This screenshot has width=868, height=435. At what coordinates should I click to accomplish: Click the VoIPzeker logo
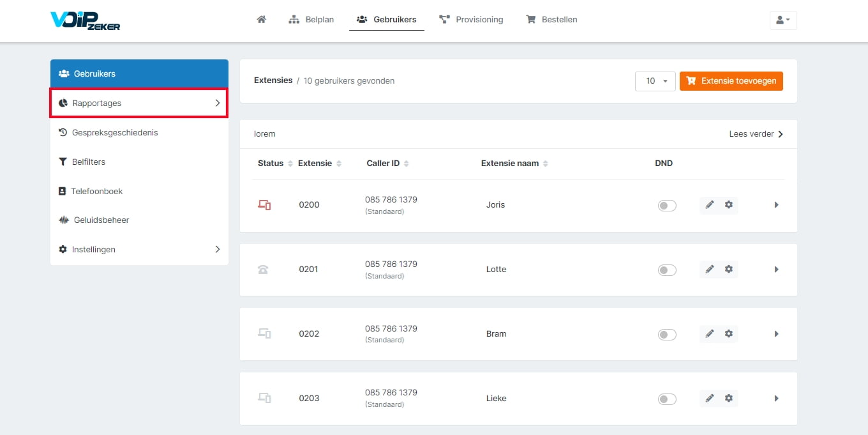pyautogui.click(x=85, y=20)
